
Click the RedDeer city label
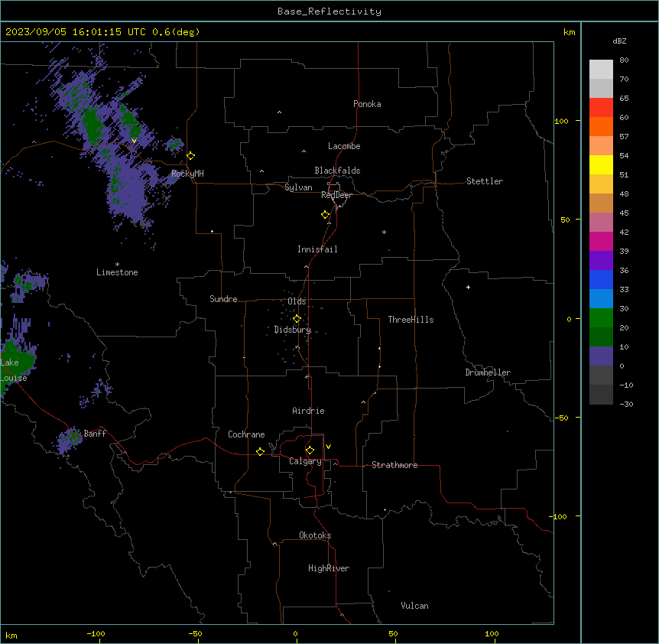coord(336,195)
